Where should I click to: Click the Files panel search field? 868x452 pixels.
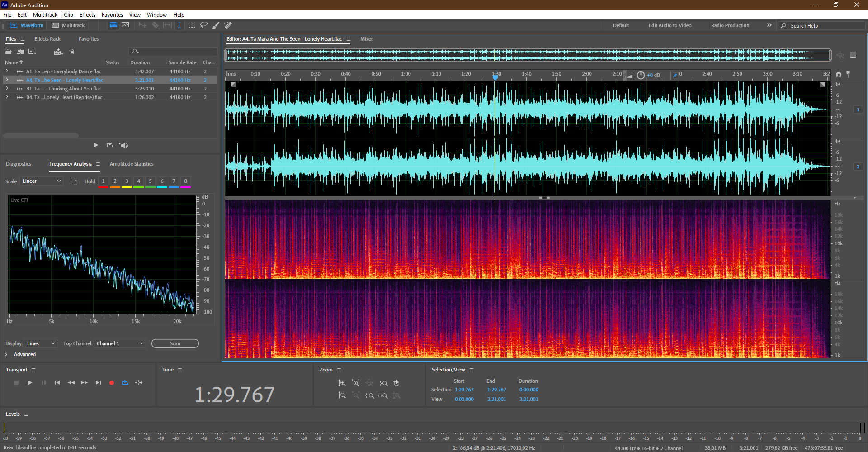click(173, 52)
